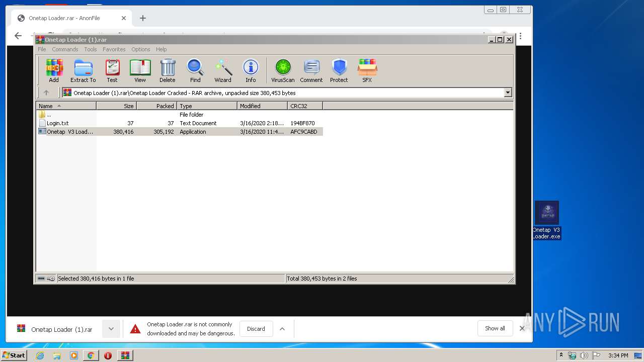This screenshot has width=644, height=362.
Task: Click Discard in Chrome download bar
Action: coord(256,329)
